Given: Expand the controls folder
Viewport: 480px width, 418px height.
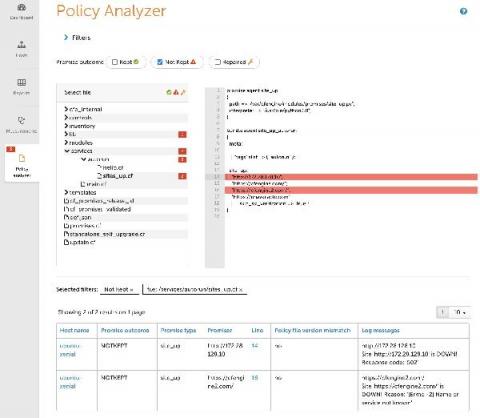Looking at the screenshot, I should click(x=66, y=117).
